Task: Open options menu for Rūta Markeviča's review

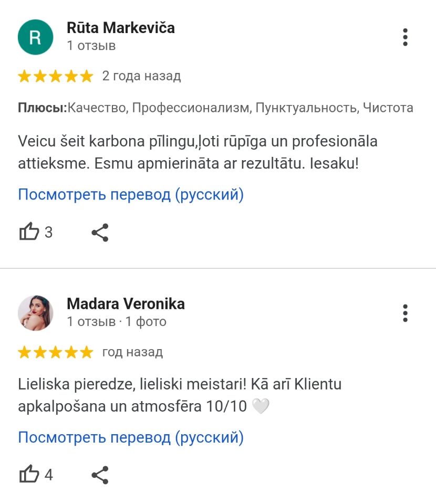Action: point(405,37)
